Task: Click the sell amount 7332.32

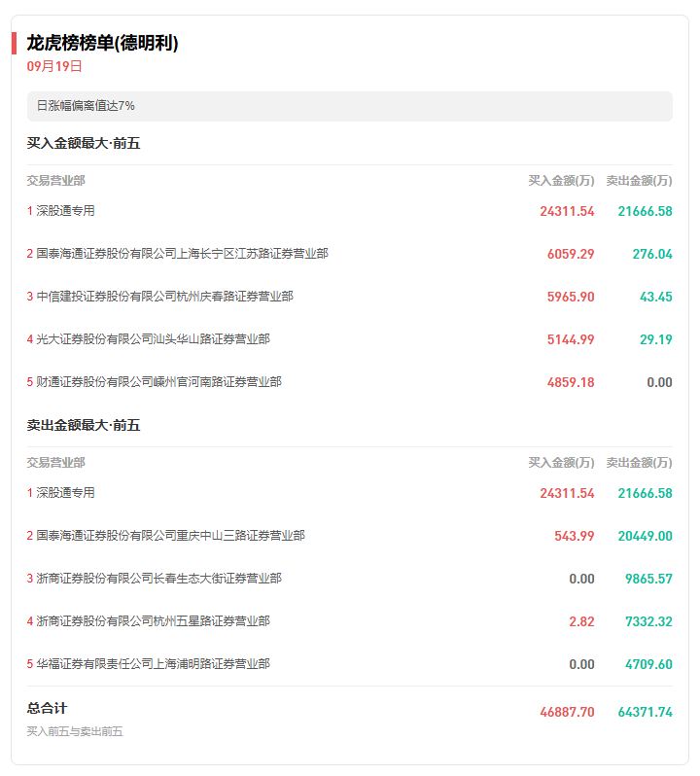Action: pos(648,621)
